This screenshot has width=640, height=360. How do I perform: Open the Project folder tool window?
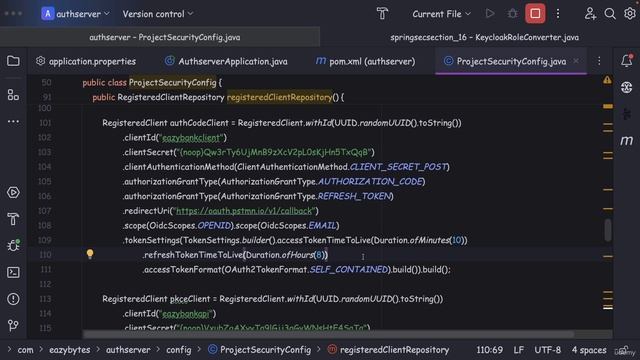[13, 61]
